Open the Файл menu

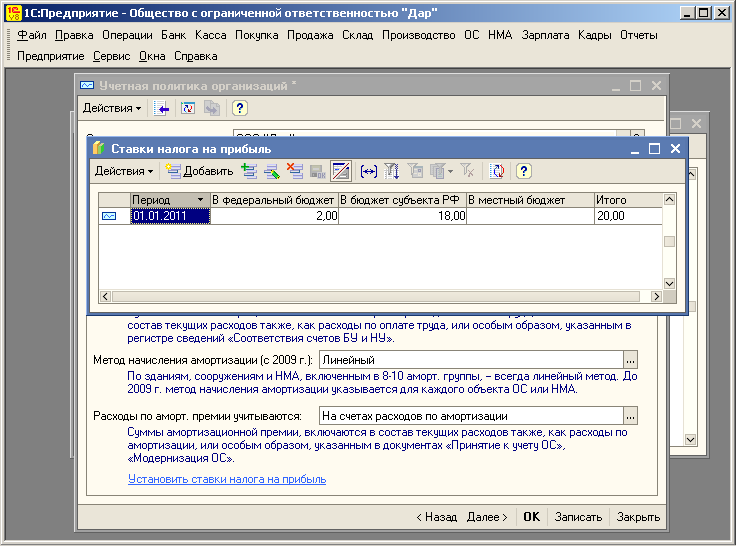tap(32, 35)
